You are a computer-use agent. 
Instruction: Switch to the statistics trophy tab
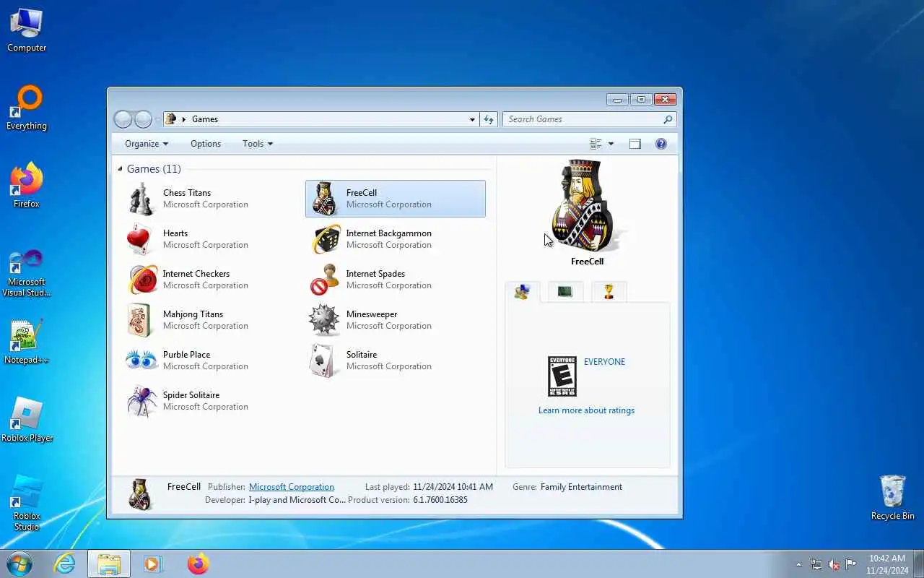click(x=609, y=292)
